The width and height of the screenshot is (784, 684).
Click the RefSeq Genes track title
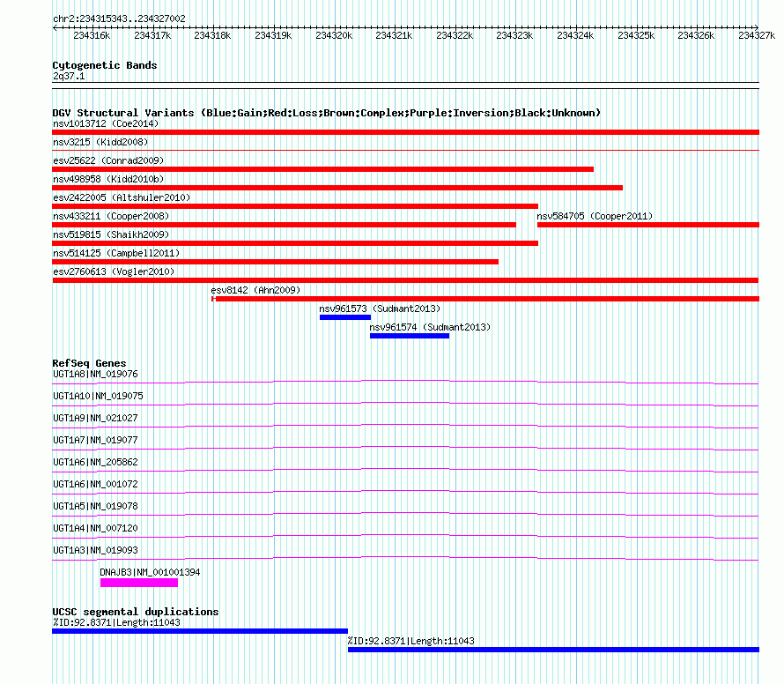point(89,363)
